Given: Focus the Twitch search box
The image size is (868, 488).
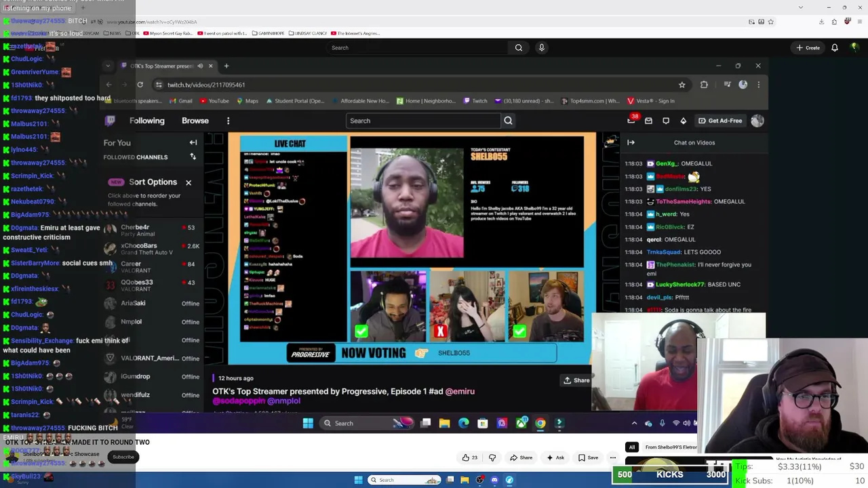Looking at the screenshot, I should point(423,121).
